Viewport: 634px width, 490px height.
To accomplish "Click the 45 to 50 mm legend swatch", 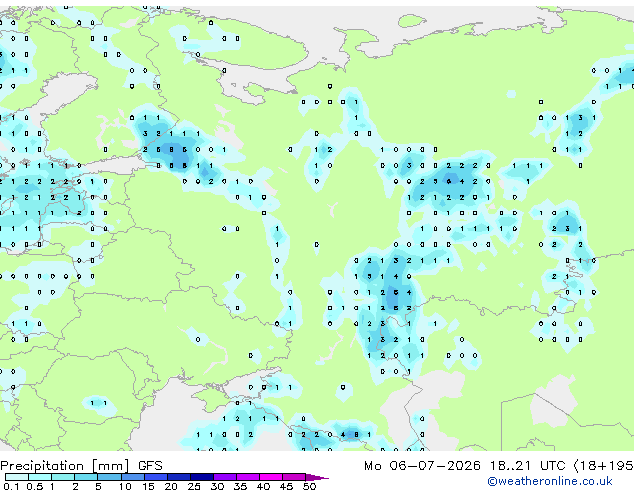I will pos(294,477).
